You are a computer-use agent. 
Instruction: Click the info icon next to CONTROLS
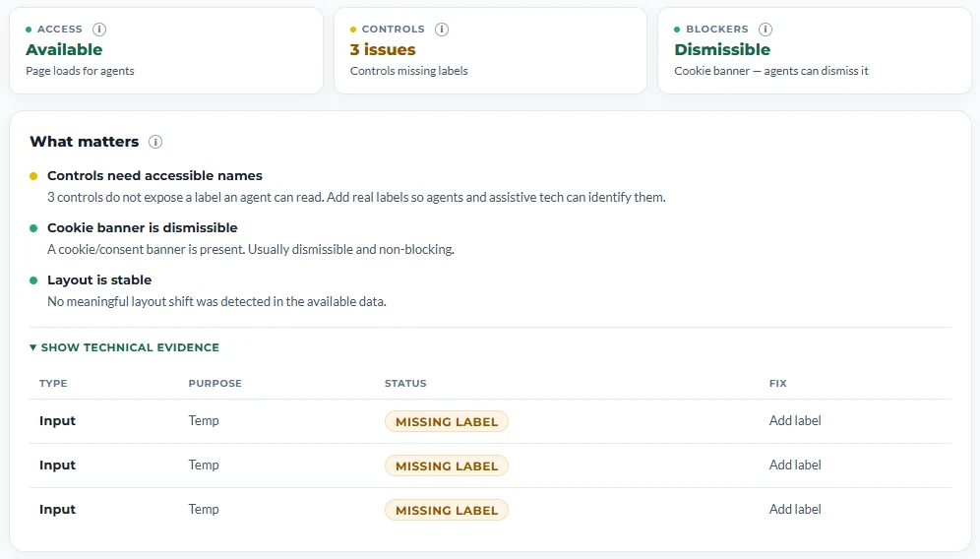click(x=441, y=30)
